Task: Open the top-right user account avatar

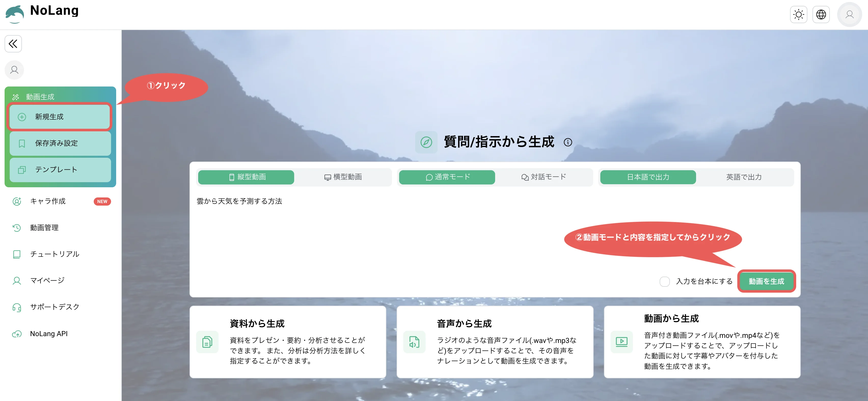Action: (x=849, y=15)
